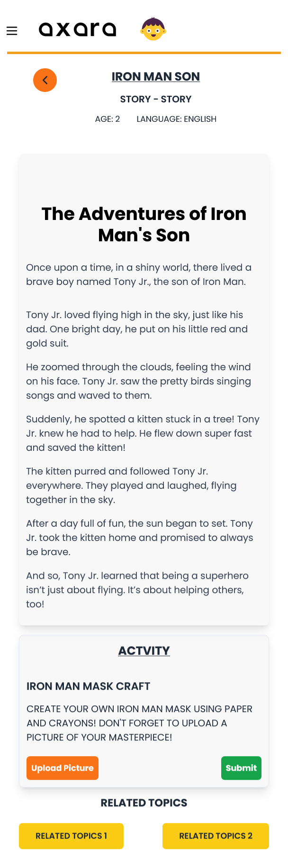Click The Adventures of Iron Man's Son heading

pyautogui.click(x=144, y=224)
